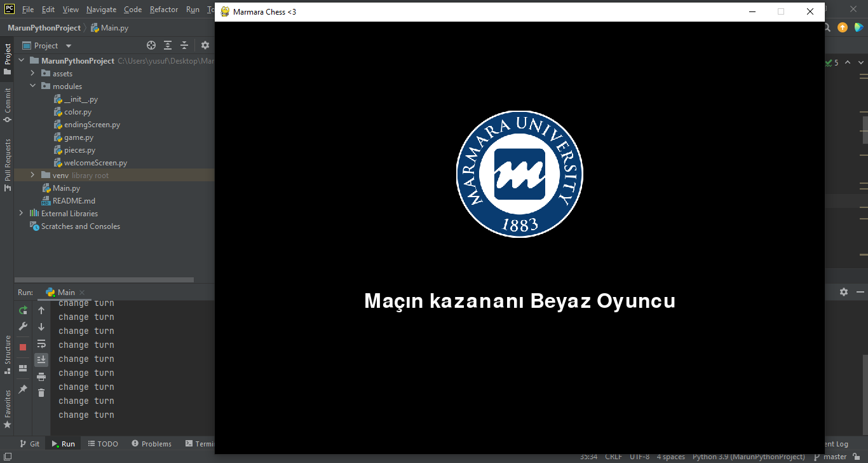This screenshot has width=868, height=463.
Task: Click the Project tree horizontal scrollbar
Action: click(x=104, y=280)
